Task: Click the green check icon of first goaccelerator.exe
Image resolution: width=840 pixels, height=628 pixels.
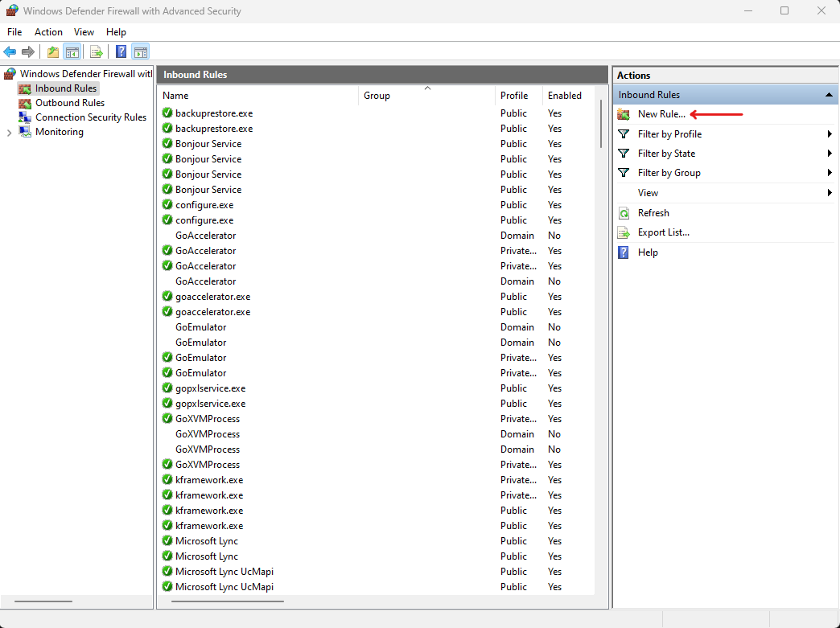Action: click(167, 296)
